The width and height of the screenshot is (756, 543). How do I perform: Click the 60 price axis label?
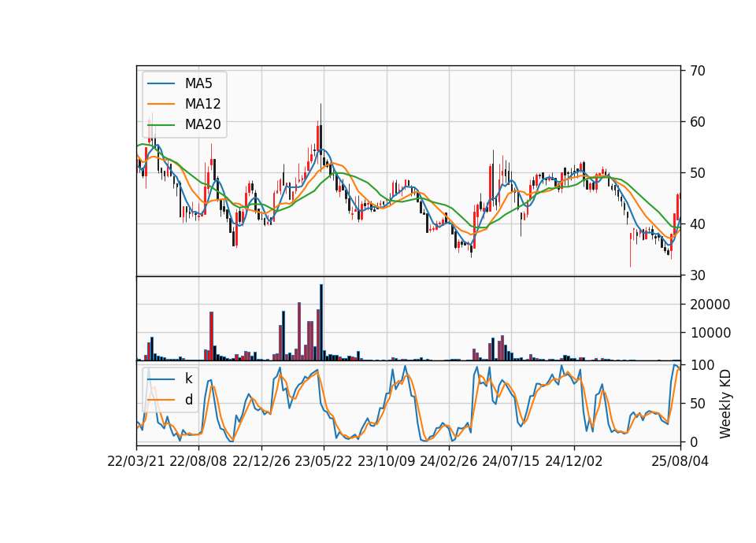click(697, 122)
